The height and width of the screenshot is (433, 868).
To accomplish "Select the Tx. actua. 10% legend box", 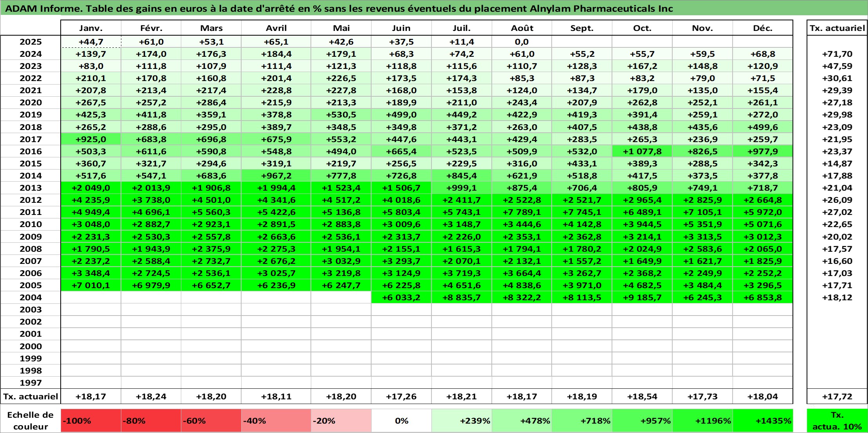I will pyautogui.click(x=837, y=420).
